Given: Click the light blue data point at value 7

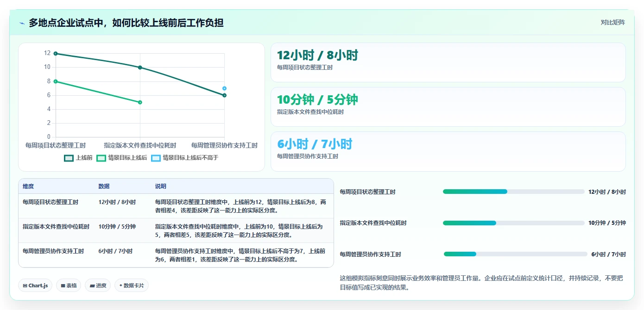Looking at the screenshot, I should [x=224, y=88].
